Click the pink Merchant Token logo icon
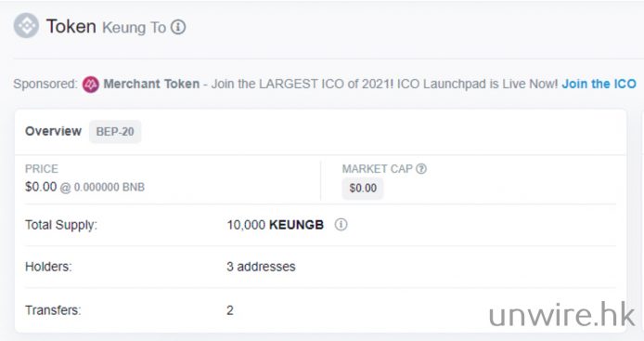This screenshot has height=341, width=644. pos(90,85)
